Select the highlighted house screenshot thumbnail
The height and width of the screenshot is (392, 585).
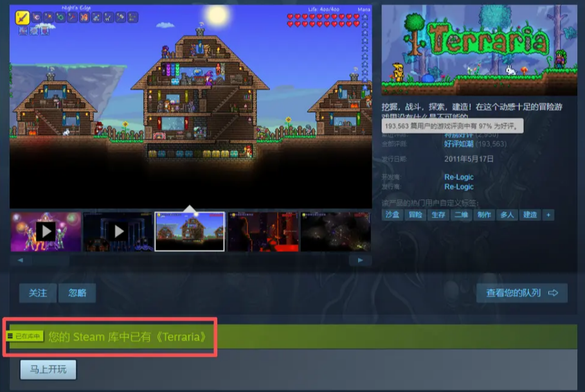190,231
